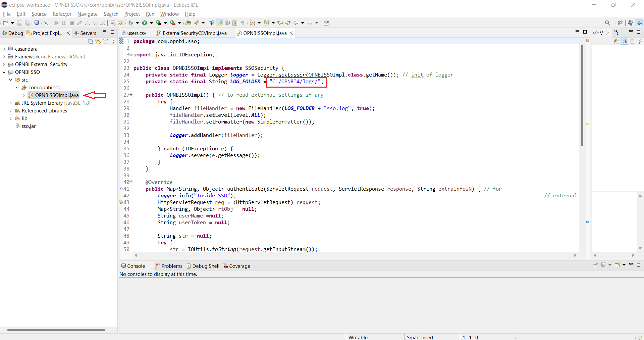Image resolution: width=644 pixels, height=340 pixels.
Task: Select sso.jar in Project Explorer
Action: (25, 126)
